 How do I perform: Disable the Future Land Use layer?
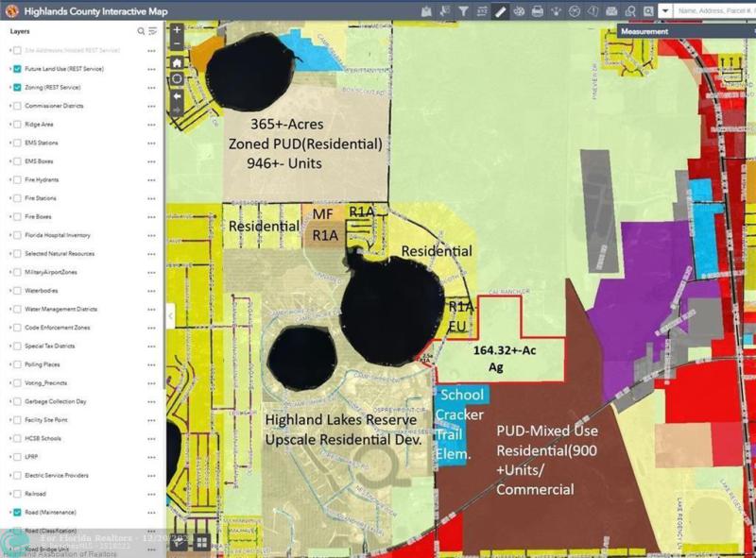[17, 69]
